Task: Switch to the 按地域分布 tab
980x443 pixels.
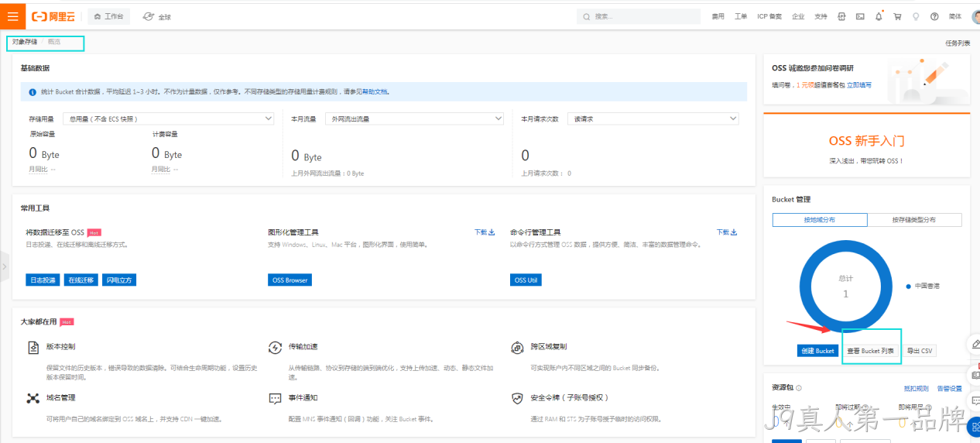Action: click(820, 220)
